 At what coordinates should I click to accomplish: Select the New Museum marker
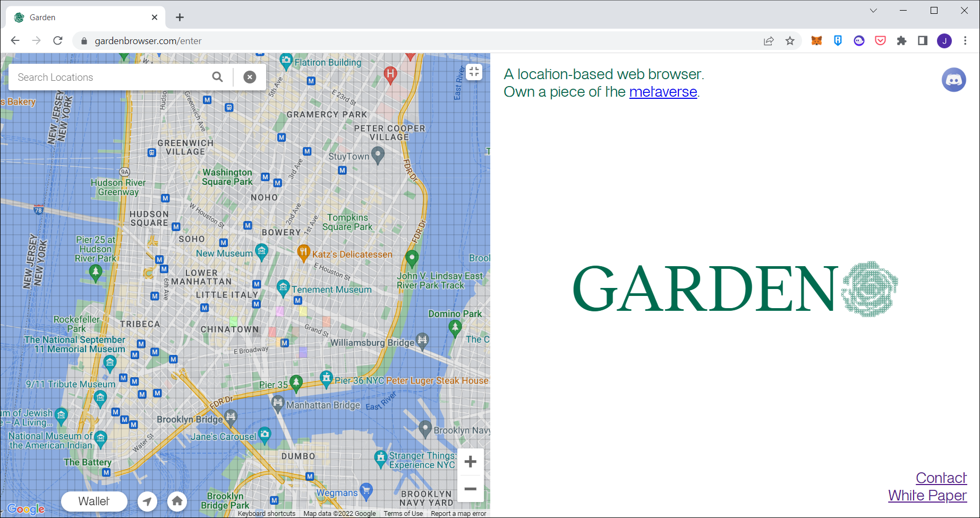click(261, 252)
